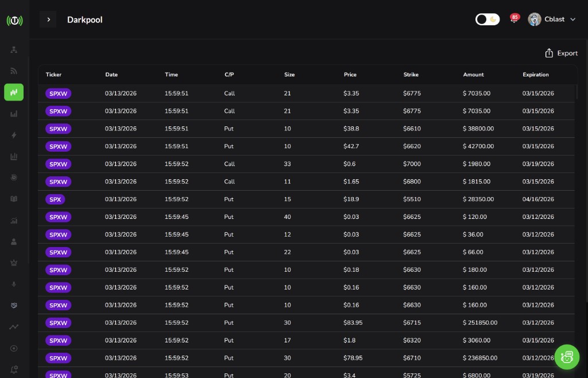Click the green candlestick chart sidebar icon
This screenshot has width=588, height=378.
(x=14, y=92)
